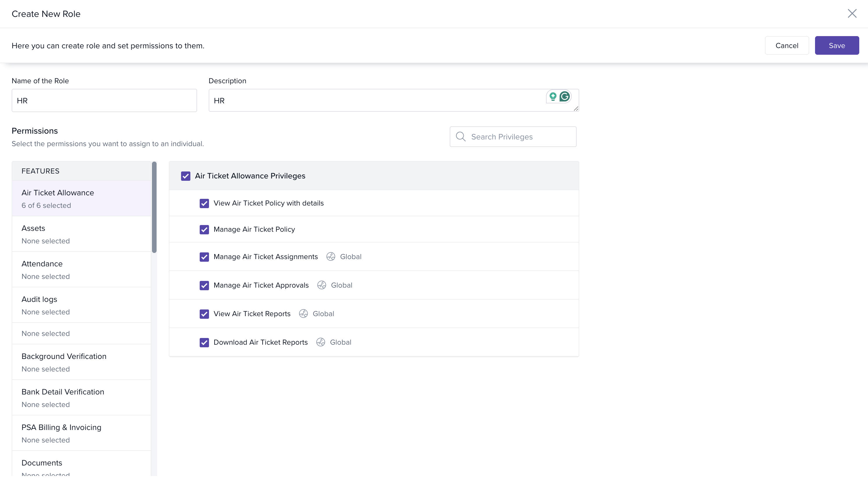The width and height of the screenshot is (868, 478).
Task: Uncheck View Air Ticket Policy with details
Action: [x=204, y=203]
